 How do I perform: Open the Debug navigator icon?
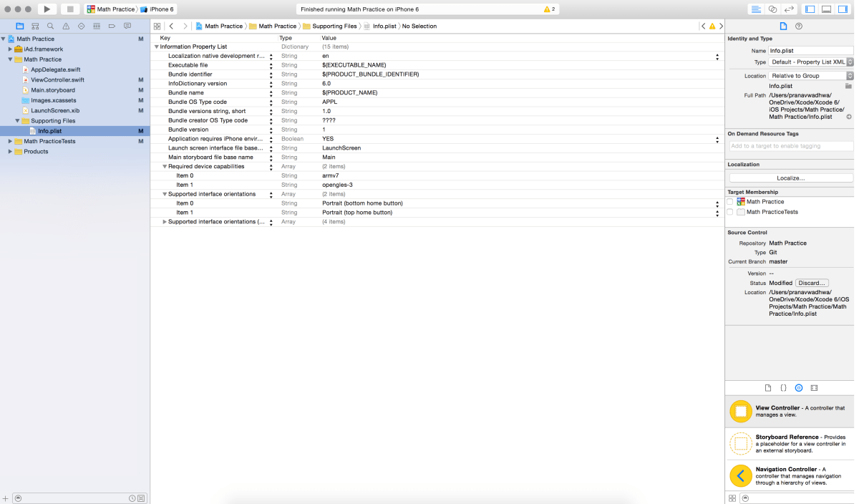pos(97,26)
